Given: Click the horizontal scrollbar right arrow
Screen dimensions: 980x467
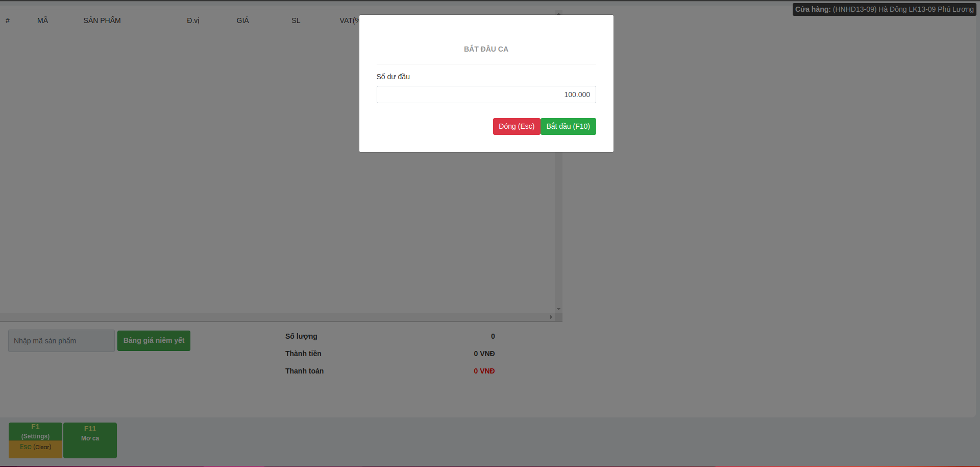Looking at the screenshot, I should [551, 317].
